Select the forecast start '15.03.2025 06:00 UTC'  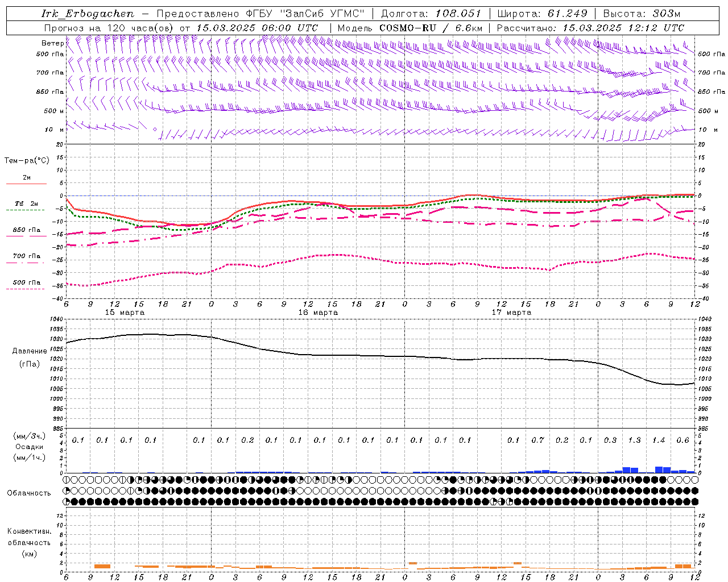(257, 28)
